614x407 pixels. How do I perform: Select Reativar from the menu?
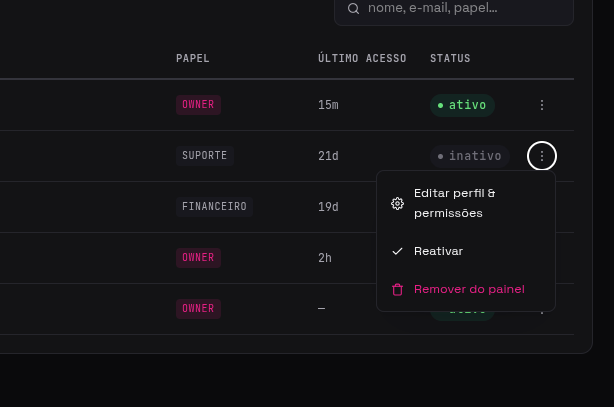(x=466, y=251)
